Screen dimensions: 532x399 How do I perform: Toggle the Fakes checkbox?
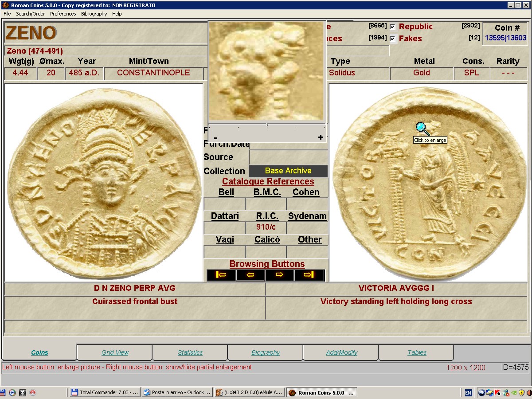392,39
